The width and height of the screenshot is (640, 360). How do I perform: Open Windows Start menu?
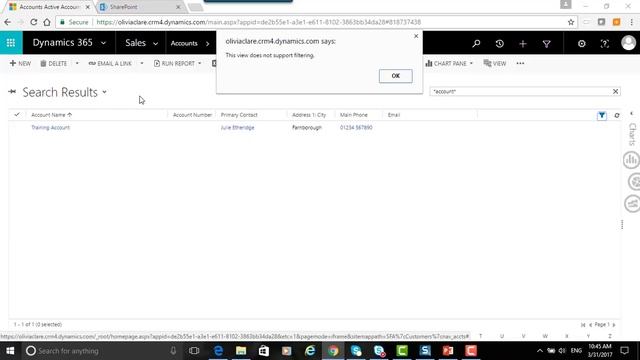[x=10, y=351]
